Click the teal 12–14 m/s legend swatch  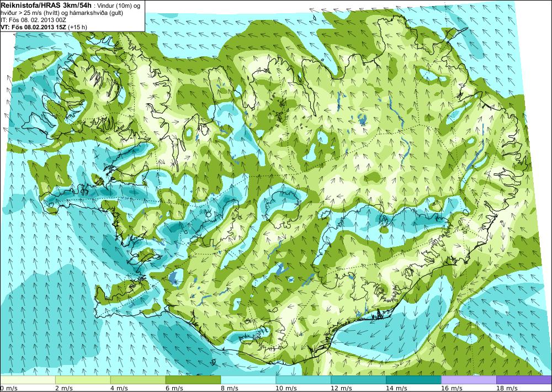tap(358, 380)
